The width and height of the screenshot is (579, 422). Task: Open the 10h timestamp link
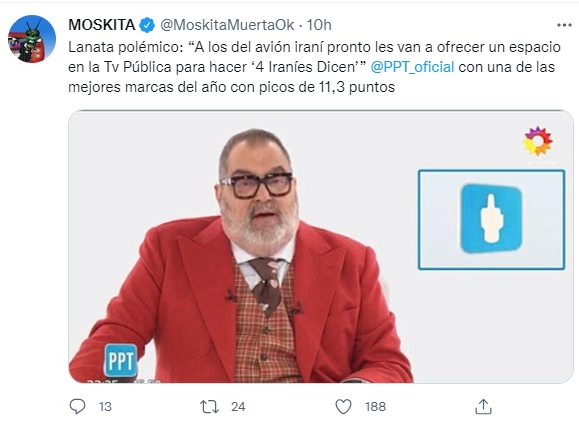pyautogui.click(x=319, y=25)
